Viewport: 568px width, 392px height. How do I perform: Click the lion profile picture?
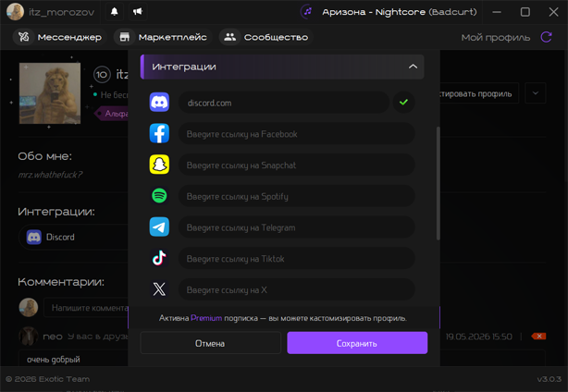(x=50, y=93)
